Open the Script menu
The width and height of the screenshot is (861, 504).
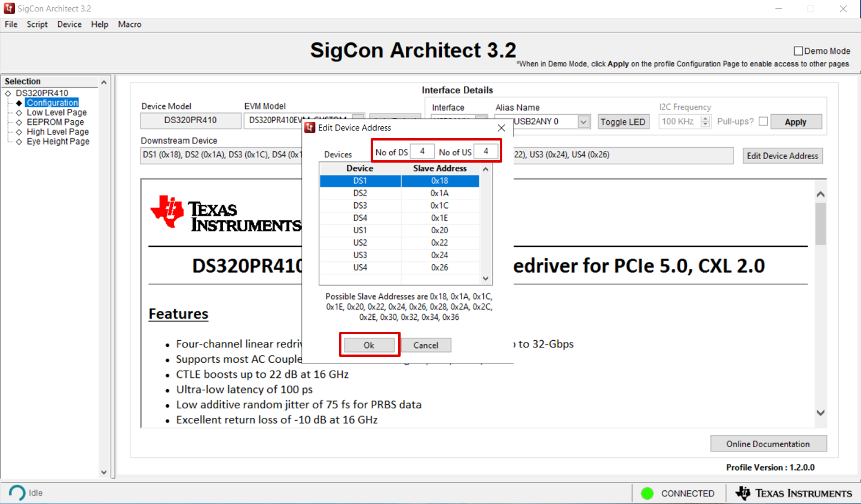(x=37, y=25)
